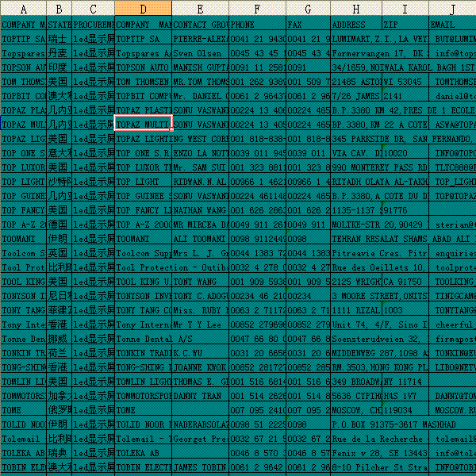The height and width of the screenshot is (476, 476).
Task: Select active cell TOPAZ MULTI in column D
Action: point(144,125)
